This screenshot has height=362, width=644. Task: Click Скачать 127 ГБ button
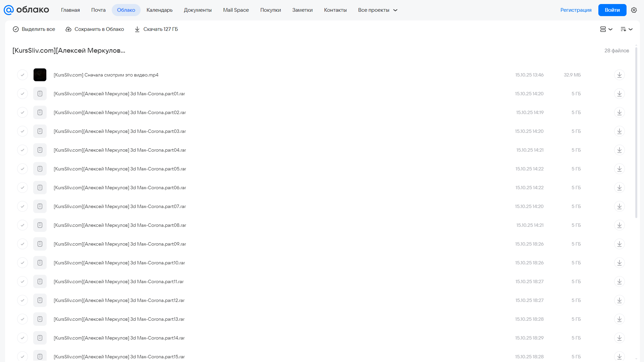(x=156, y=29)
